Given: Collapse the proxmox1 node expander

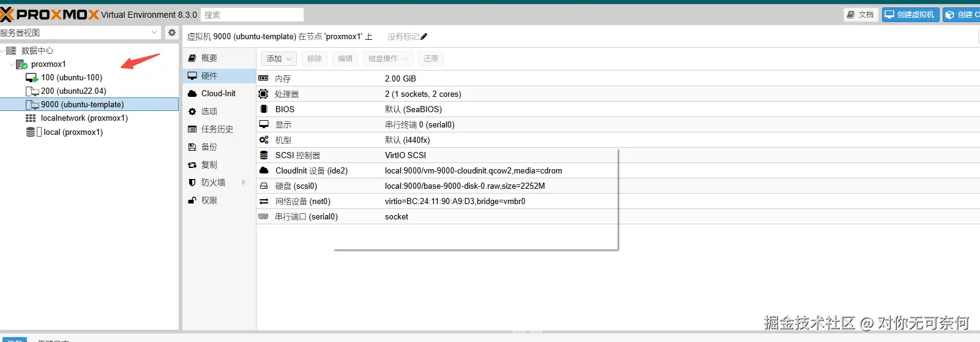Looking at the screenshot, I should 12,64.
